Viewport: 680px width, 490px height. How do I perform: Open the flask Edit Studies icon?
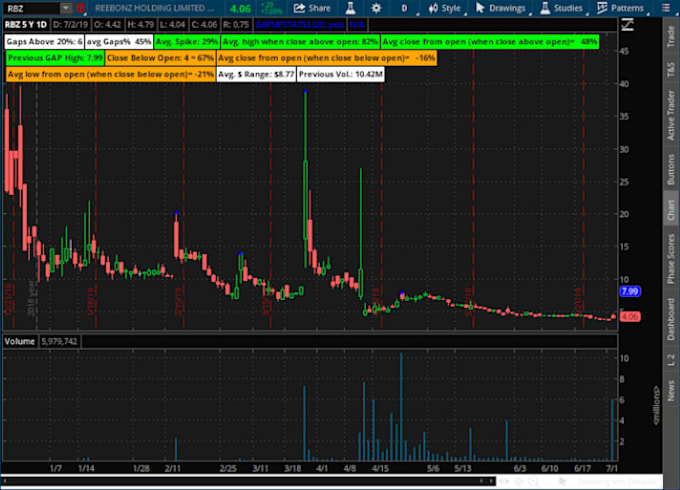pyautogui.click(x=350, y=8)
